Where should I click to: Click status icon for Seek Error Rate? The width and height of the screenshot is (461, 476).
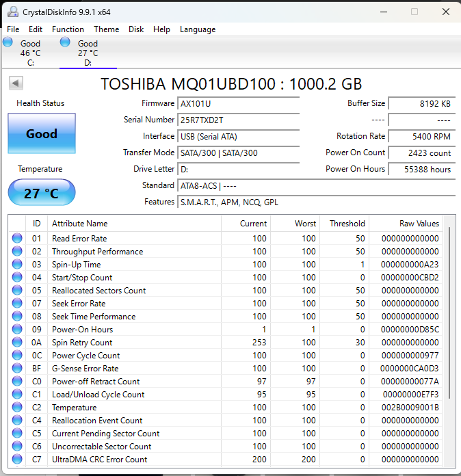[x=17, y=303]
